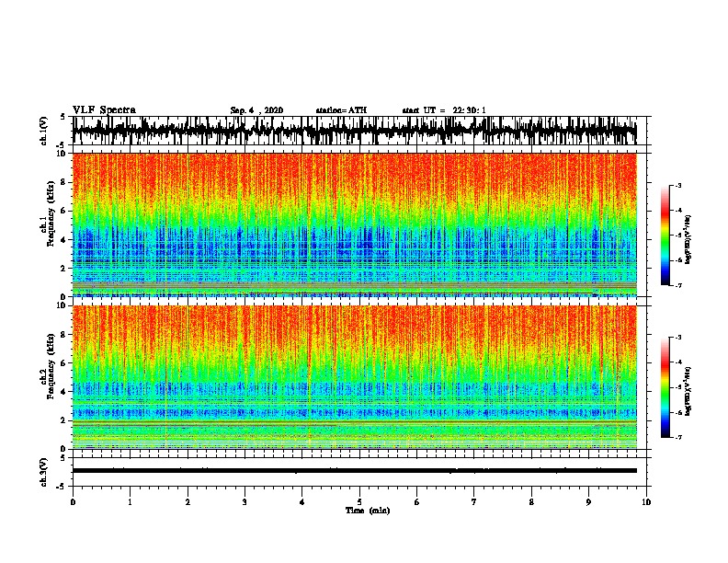
Task: Select the "start UT = 22:30:1" label
Action: tap(444, 110)
